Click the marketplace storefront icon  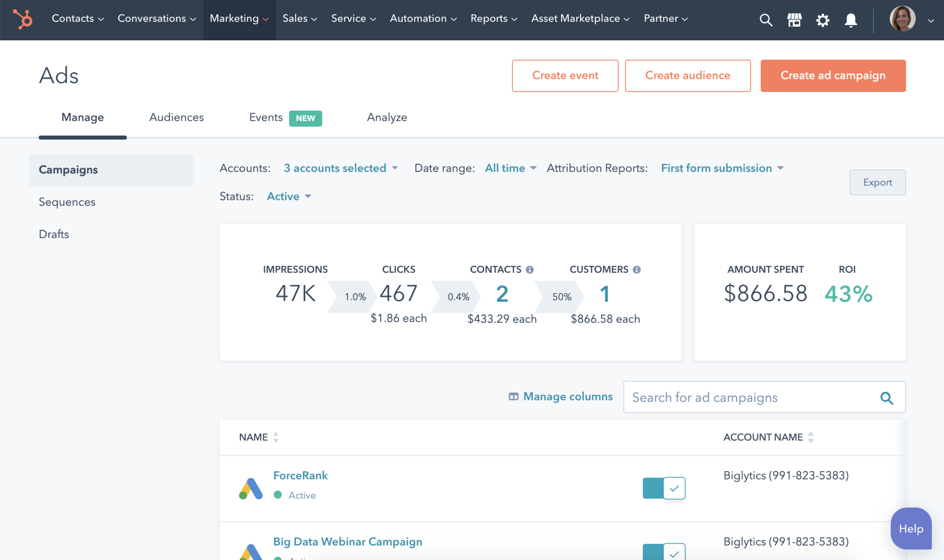(x=795, y=19)
